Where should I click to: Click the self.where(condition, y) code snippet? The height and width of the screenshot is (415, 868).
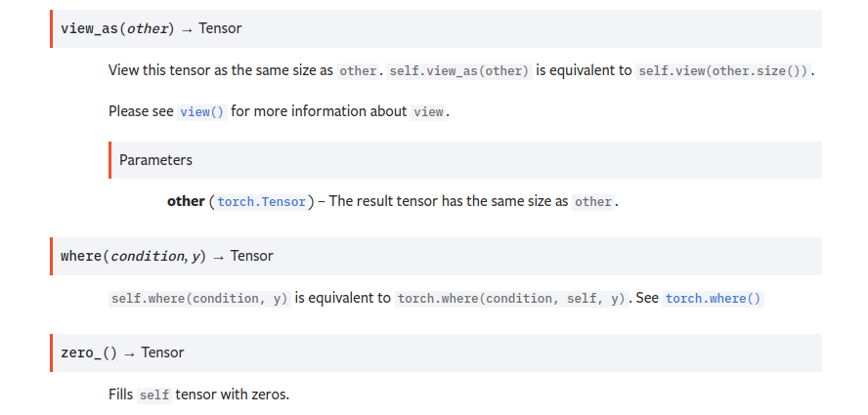click(x=199, y=299)
